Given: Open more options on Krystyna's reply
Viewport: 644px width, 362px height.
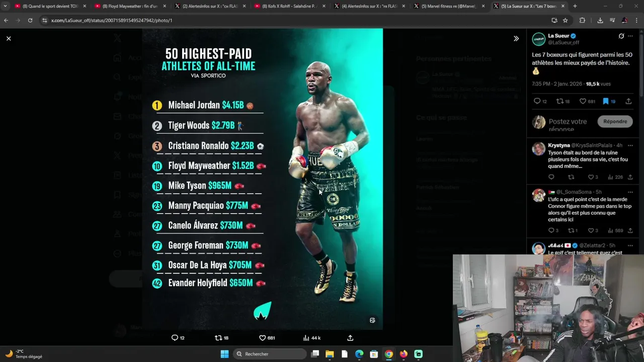Looking at the screenshot, I should 630,145.
